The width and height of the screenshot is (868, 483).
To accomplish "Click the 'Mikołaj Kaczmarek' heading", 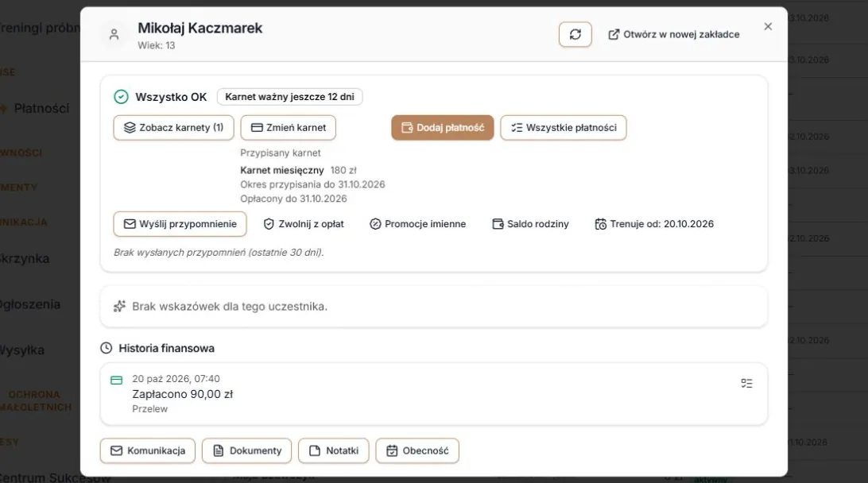I will [x=200, y=28].
